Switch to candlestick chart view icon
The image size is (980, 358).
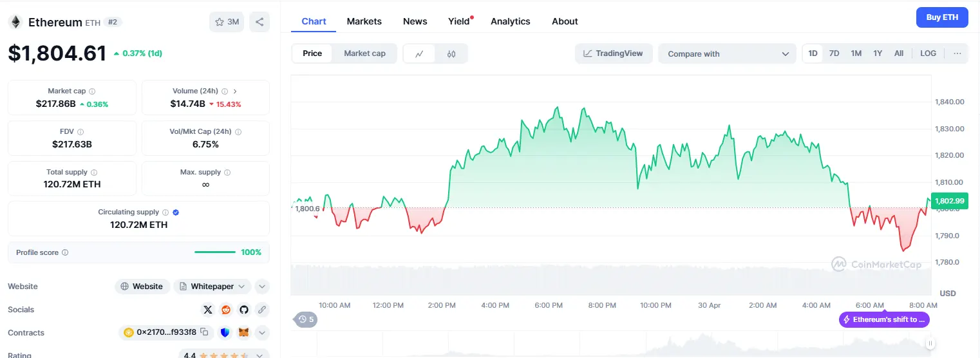[451, 54]
